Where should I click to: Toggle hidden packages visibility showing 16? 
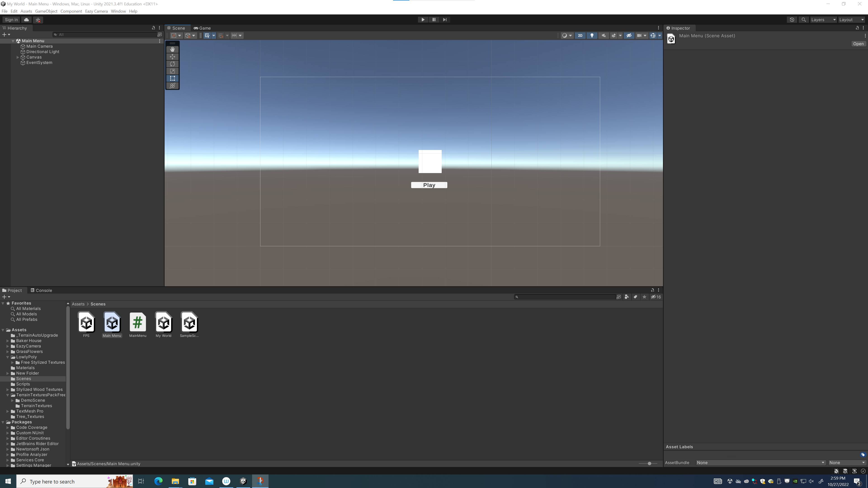(x=656, y=297)
